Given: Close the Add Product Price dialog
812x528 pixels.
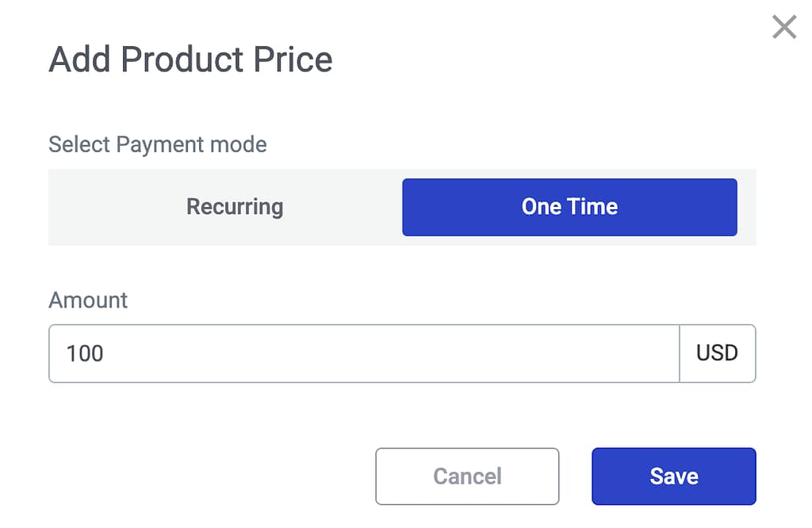Looking at the screenshot, I should (x=783, y=28).
